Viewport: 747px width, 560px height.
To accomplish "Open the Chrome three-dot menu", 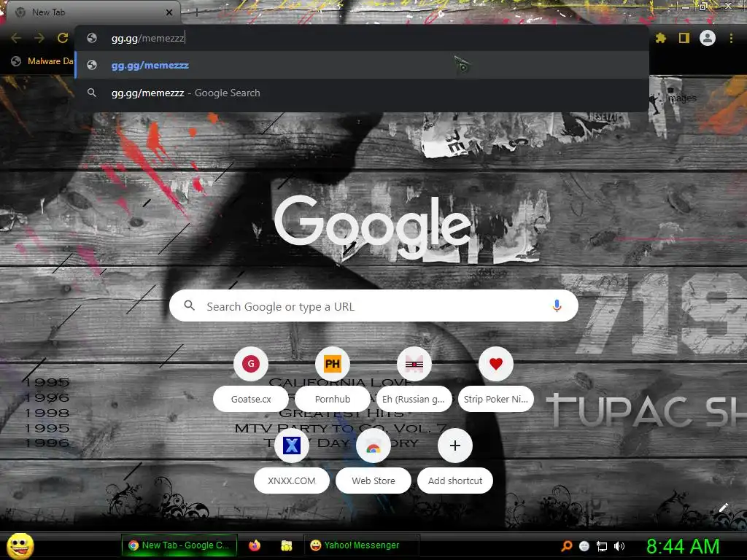I will pyautogui.click(x=731, y=38).
